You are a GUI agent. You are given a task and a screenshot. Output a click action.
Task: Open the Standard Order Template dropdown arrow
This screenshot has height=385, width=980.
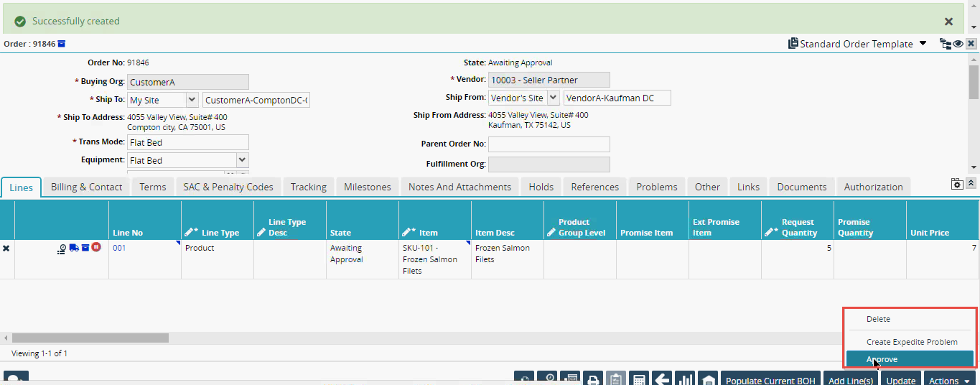923,44
